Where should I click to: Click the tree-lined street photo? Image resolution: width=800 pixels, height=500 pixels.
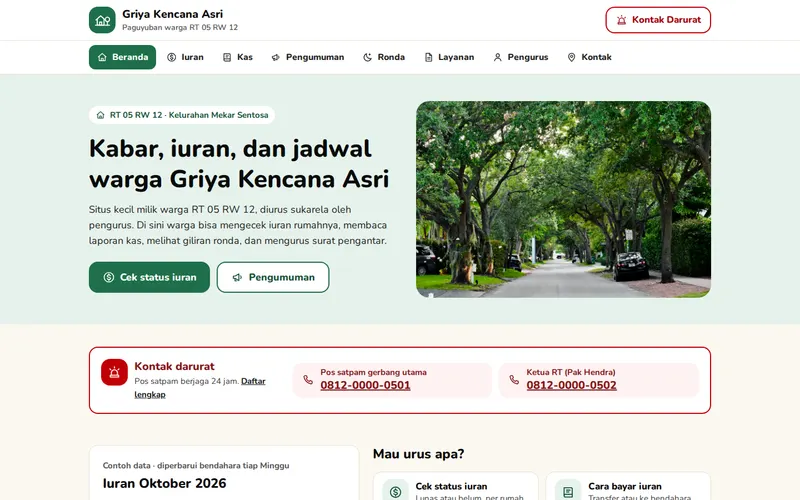tap(563, 199)
